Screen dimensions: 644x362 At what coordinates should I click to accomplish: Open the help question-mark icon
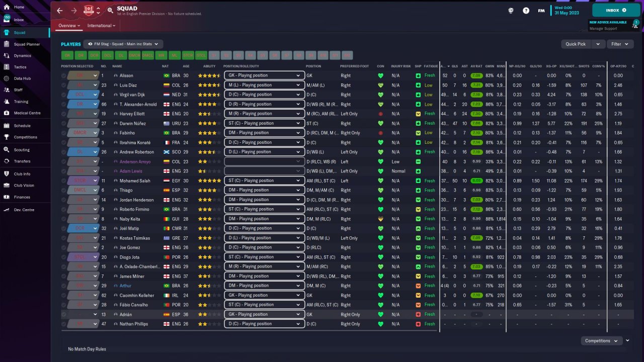[526, 10]
